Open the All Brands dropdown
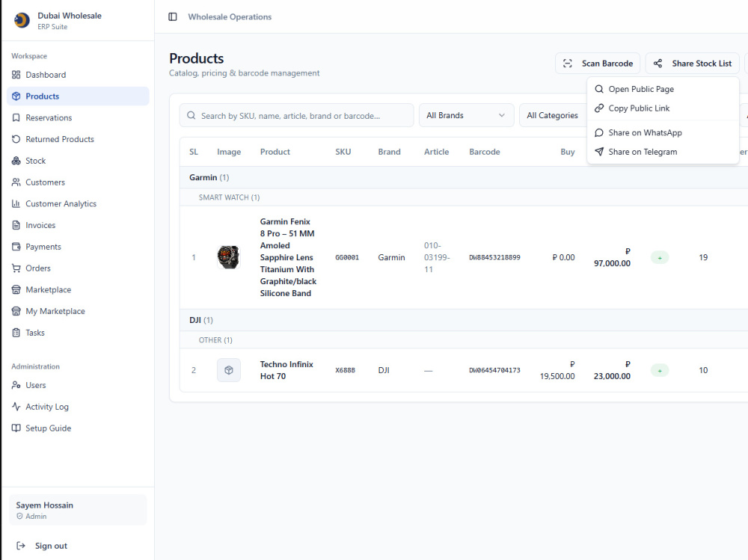Screen dimensions: 748x560 [466, 115]
